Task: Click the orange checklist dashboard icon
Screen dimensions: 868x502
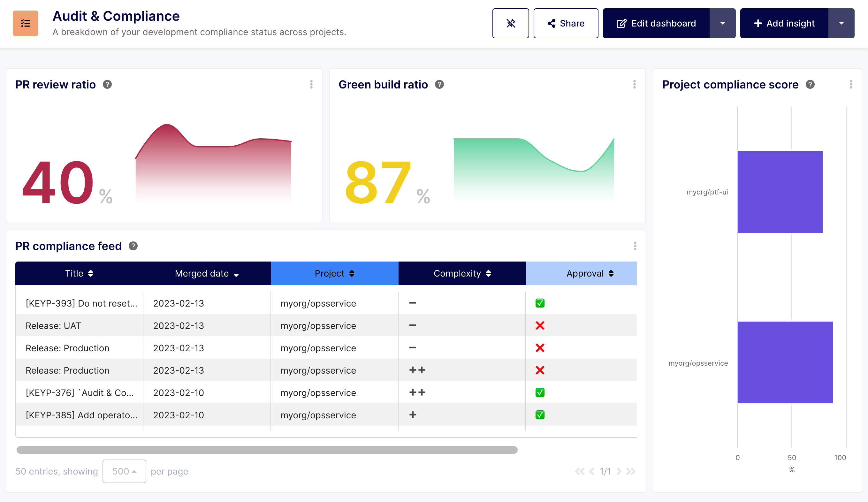Action: coord(26,23)
